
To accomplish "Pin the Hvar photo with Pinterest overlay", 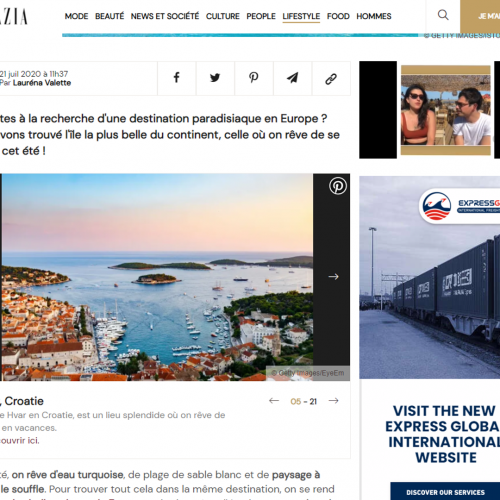I will tap(338, 186).
